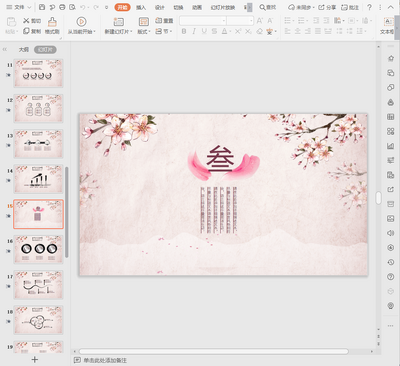This screenshot has width=400, height=366.
Task: Select slide 14 thumbnail with bar chart
Action: tap(38, 179)
